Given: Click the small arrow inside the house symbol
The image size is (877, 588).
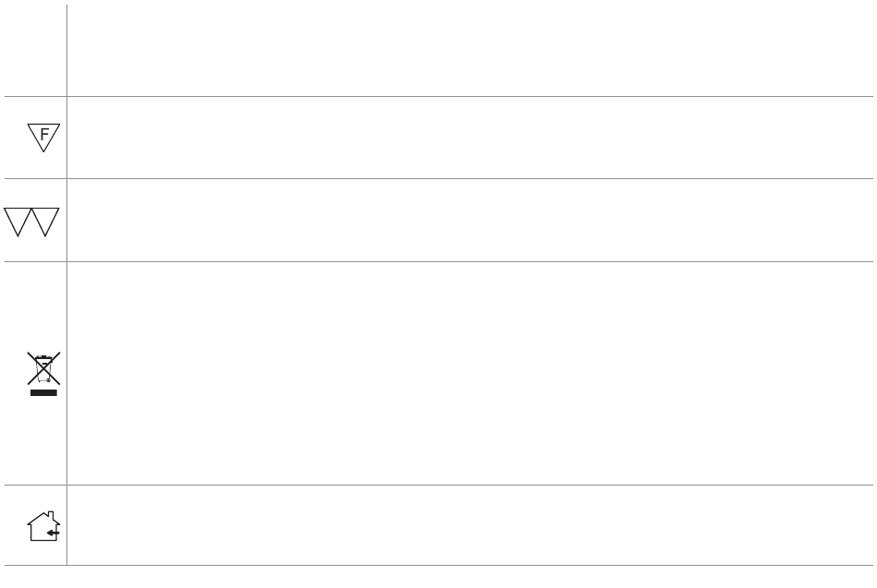Looking at the screenshot, I should point(52,533).
